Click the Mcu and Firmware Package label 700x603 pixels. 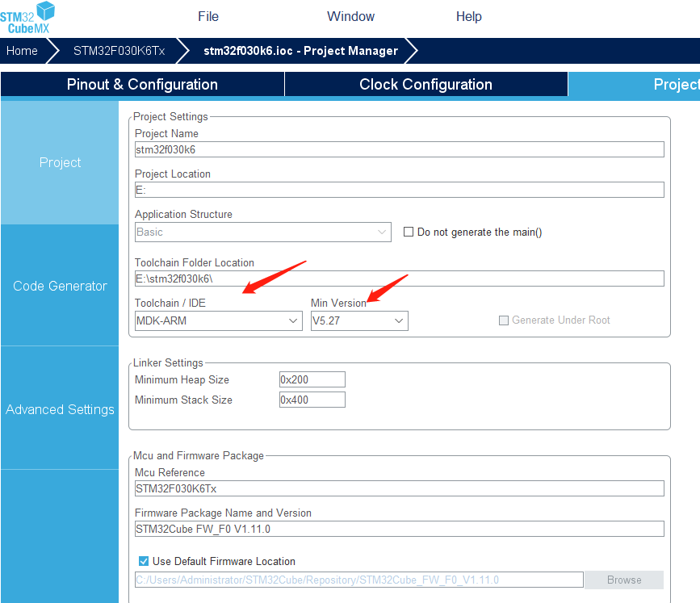pos(199,456)
